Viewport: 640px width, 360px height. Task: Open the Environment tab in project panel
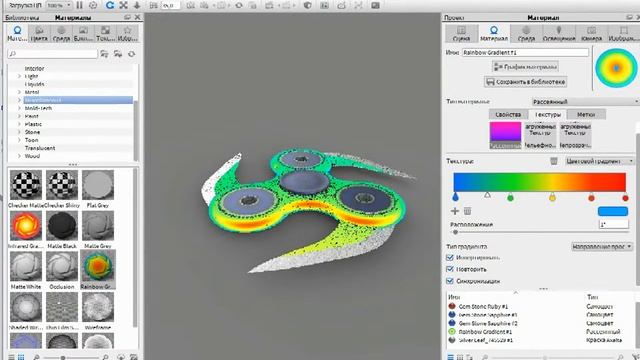tap(526, 33)
